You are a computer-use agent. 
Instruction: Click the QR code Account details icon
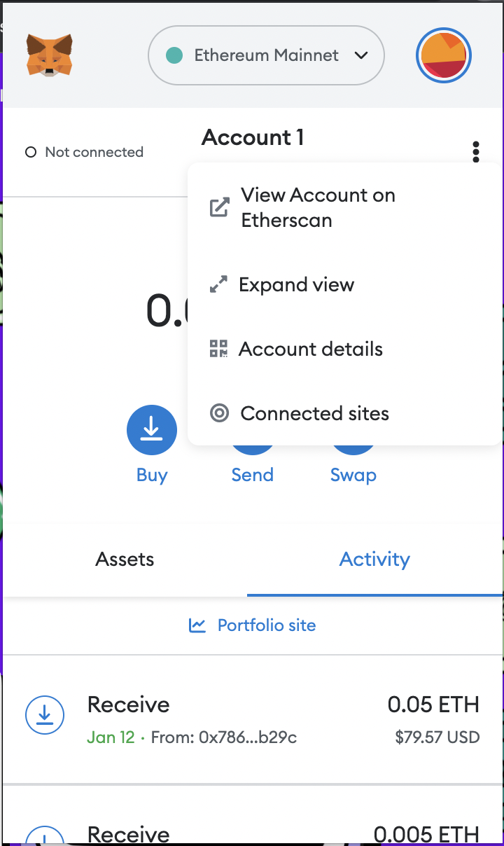pyautogui.click(x=219, y=349)
